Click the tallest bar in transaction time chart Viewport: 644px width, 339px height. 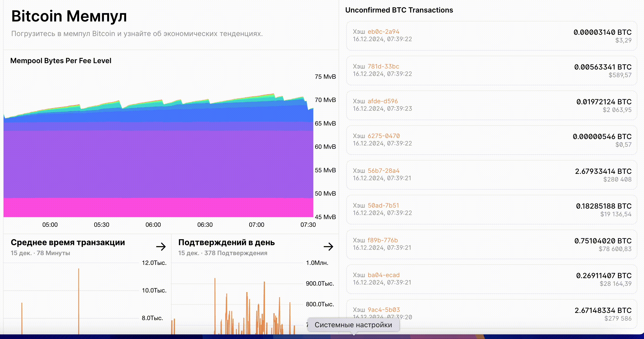click(79, 302)
